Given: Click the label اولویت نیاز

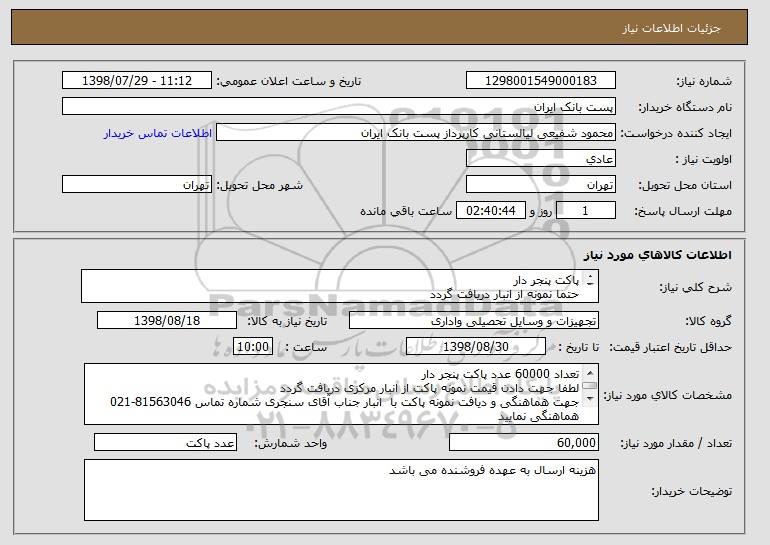Looking at the screenshot, I should coord(703,159).
